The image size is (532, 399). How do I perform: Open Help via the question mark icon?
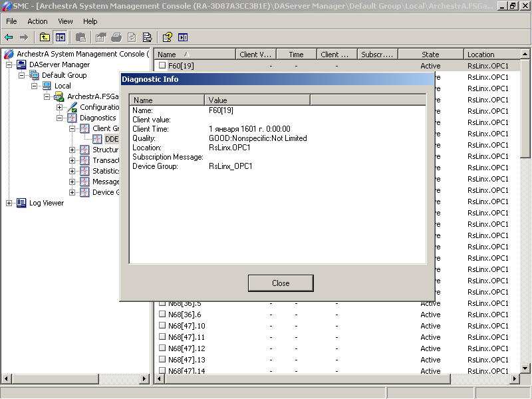point(167,37)
